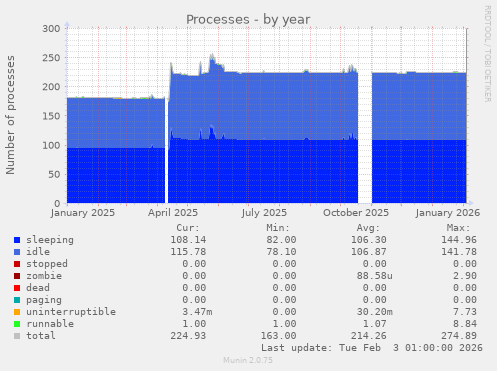Click zombie average value 88.58u
Image resolution: width=497 pixels, height=371 pixels.
point(375,276)
